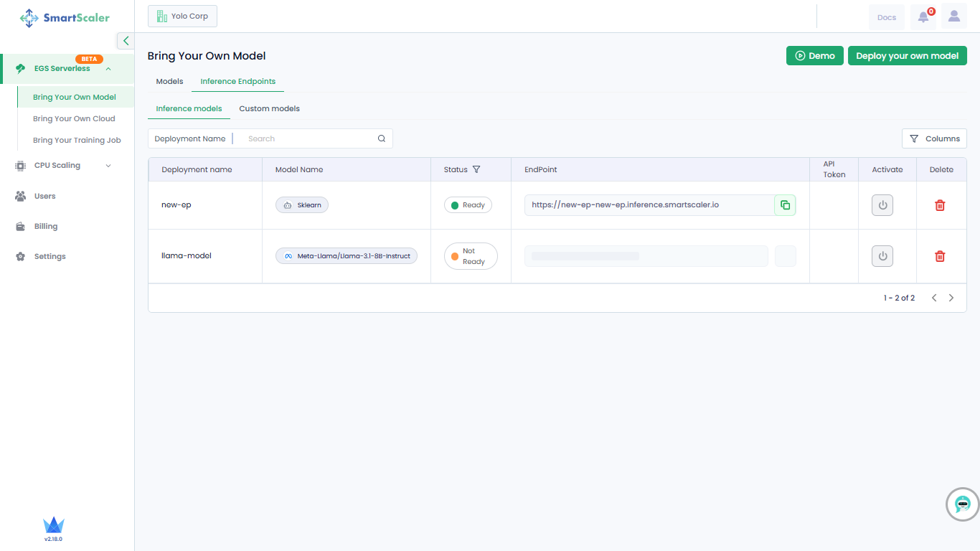Filter by the Status column funnel
Image resolution: width=980 pixels, height=551 pixels.
[x=476, y=170]
